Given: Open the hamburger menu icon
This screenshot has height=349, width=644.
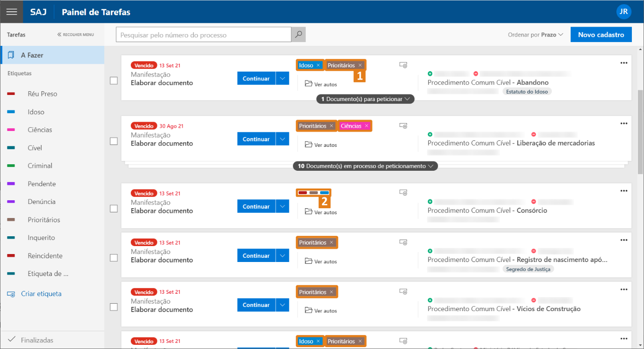Looking at the screenshot, I should click(11, 12).
